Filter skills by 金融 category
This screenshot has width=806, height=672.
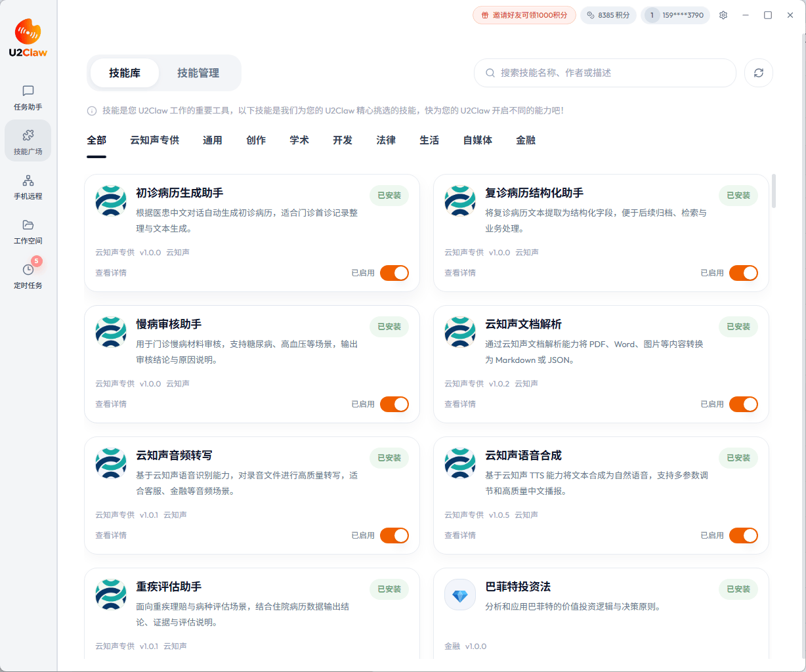pyautogui.click(x=525, y=140)
